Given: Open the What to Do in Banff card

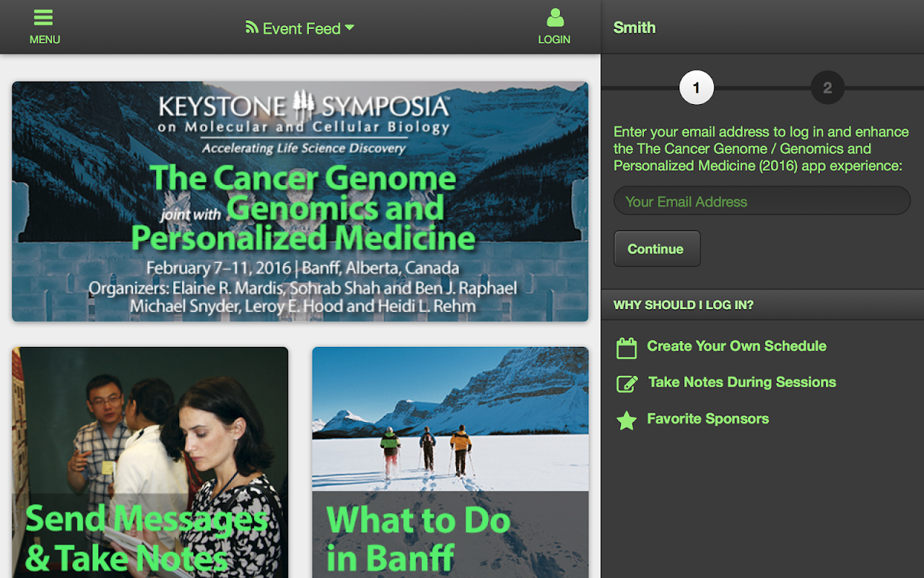Looking at the screenshot, I should pos(450,462).
